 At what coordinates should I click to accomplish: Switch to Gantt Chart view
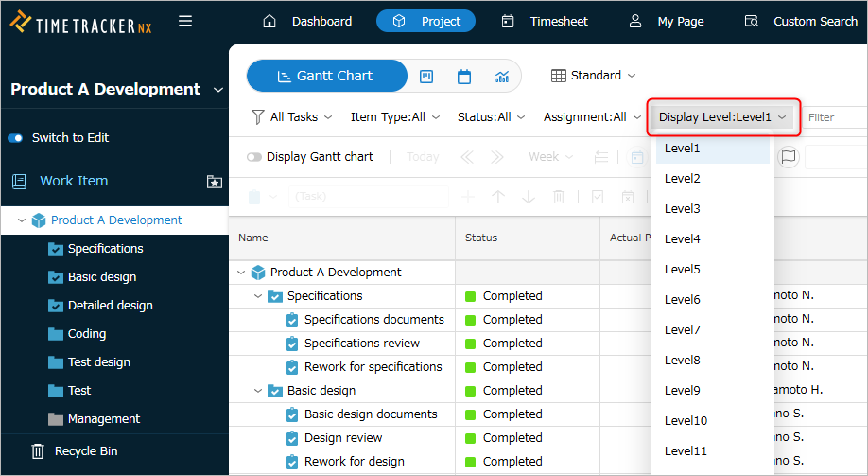coord(326,76)
